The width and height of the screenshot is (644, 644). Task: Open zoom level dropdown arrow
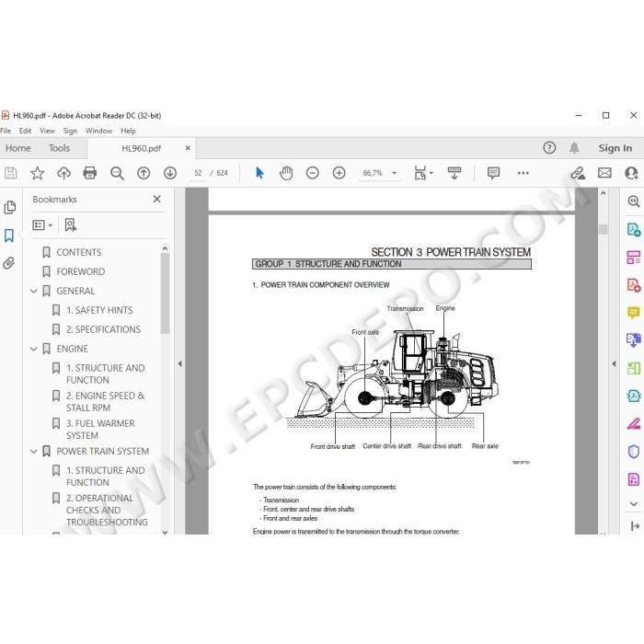point(395,173)
